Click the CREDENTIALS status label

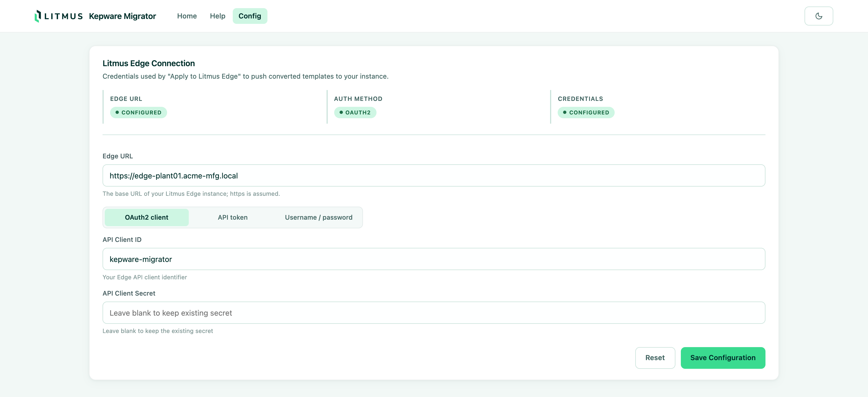click(x=580, y=99)
